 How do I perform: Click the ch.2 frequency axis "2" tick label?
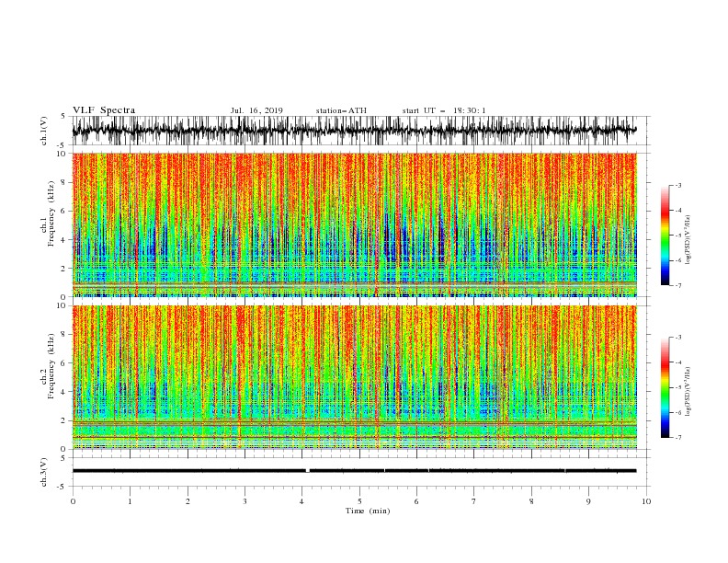pyautogui.click(x=63, y=420)
